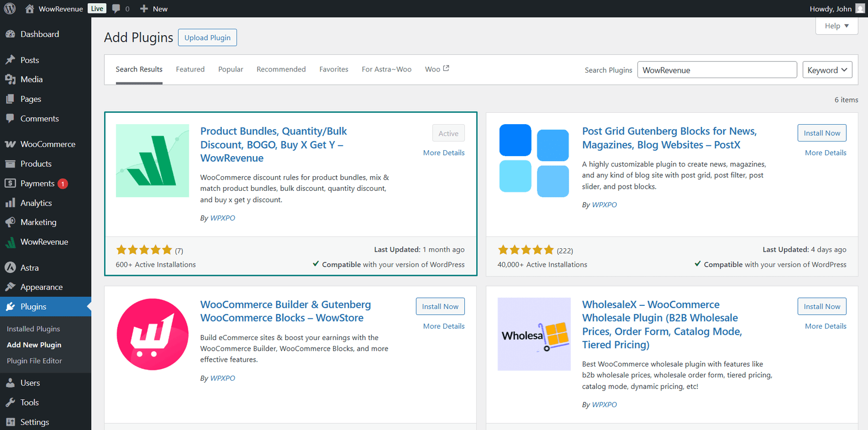
Task: Open the Keyword search type dropdown
Action: tap(827, 70)
